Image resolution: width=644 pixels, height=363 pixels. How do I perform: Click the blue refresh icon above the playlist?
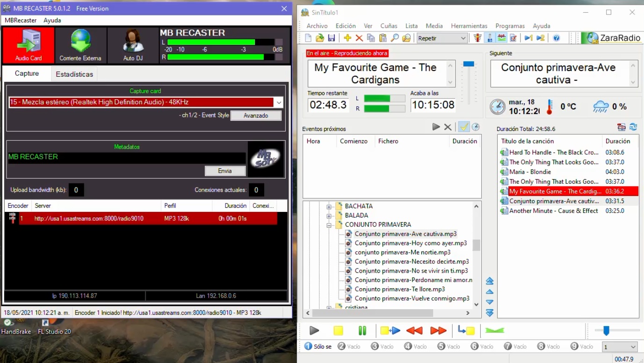coord(633,127)
